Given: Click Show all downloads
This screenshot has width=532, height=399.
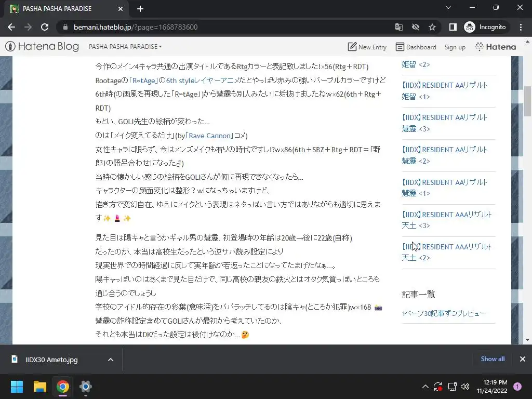Looking at the screenshot, I should [493, 359].
